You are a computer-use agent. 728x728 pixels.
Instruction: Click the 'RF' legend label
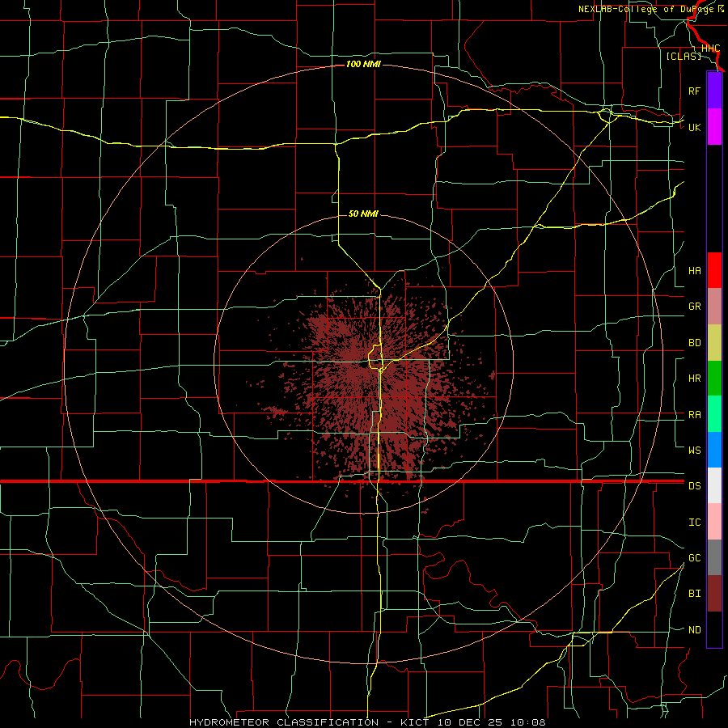click(x=694, y=91)
